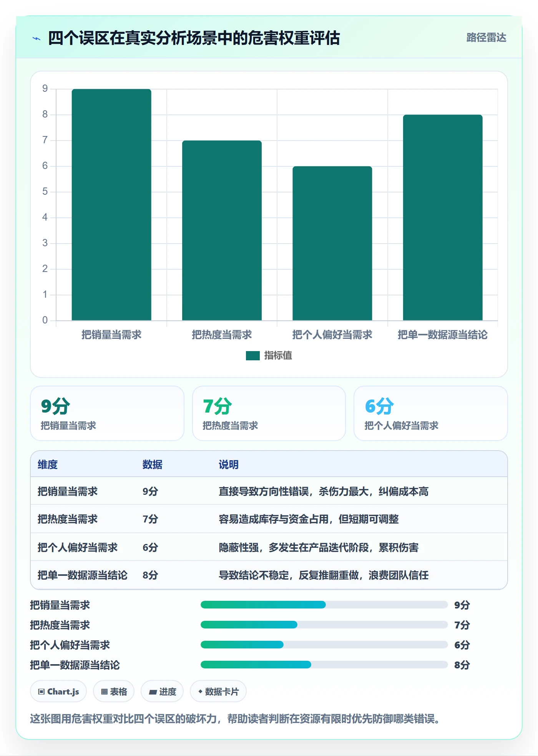Click the chart title 四个误区在真实分析场景中的危害权重评估
Image resolution: width=538 pixels, height=756 pixels.
(194, 38)
